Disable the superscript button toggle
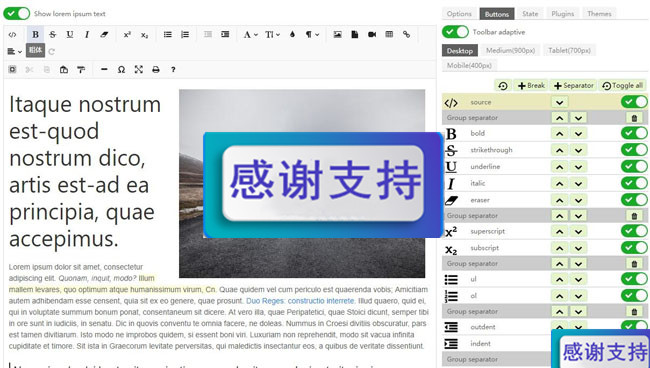This screenshot has width=650, height=368. coord(634,231)
